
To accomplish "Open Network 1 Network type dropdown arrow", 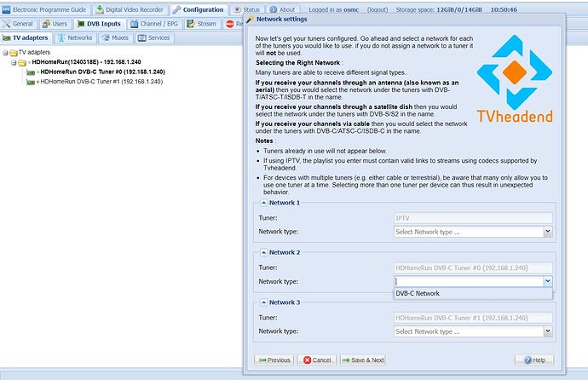I will 548,232.
